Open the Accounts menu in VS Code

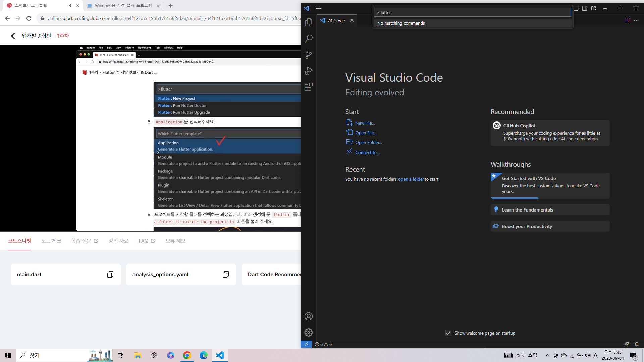click(x=309, y=316)
